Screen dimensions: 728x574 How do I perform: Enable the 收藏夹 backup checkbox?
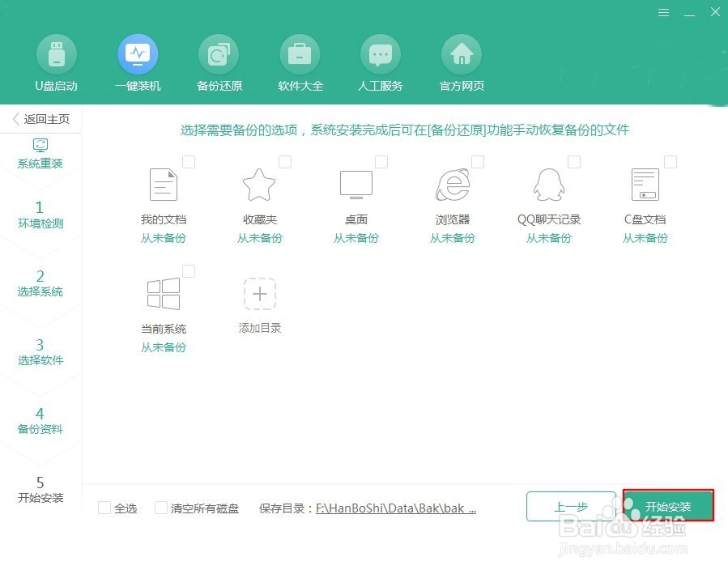coord(285,162)
